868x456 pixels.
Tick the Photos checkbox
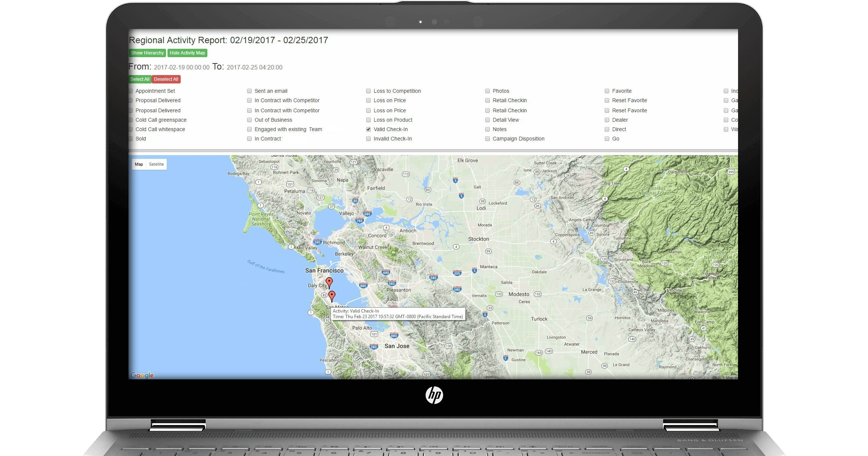(x=488, y=91)
